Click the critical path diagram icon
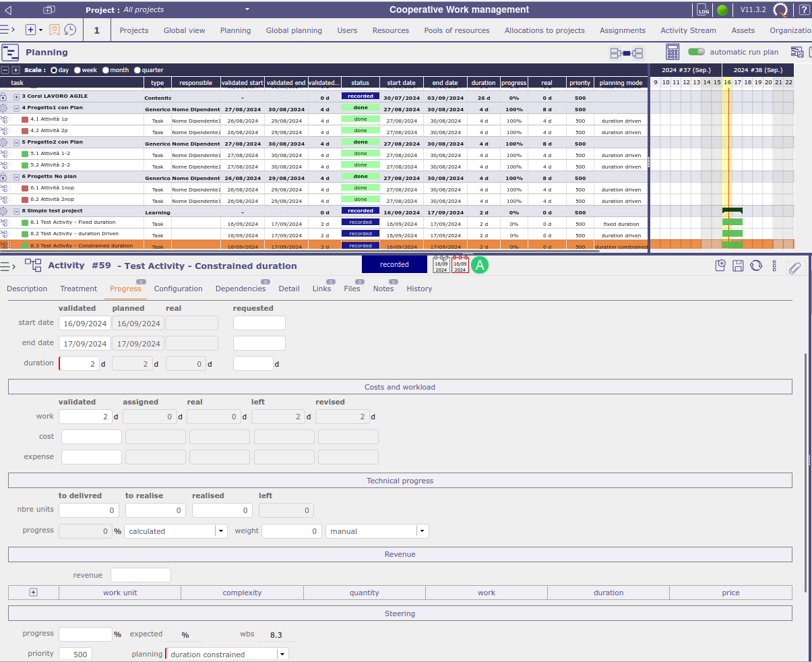The image size is (812, 662). pos(626,53)
